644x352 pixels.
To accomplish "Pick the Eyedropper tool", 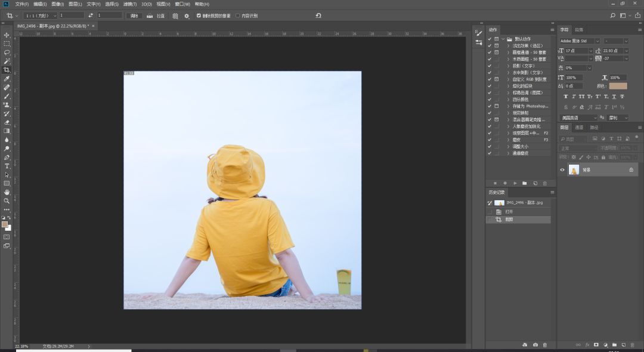I will click(7, 79).
